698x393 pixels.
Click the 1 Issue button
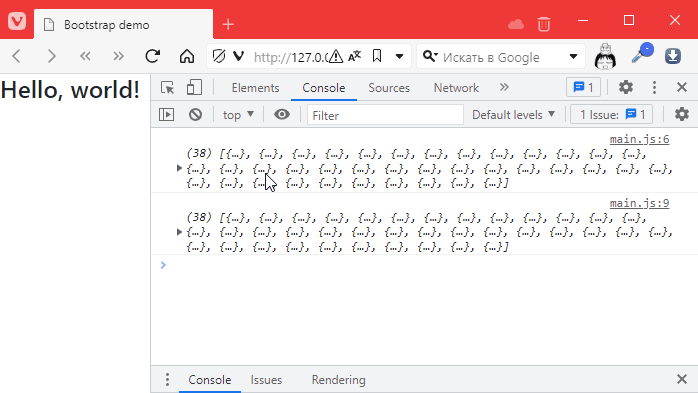tap(612, 114)
